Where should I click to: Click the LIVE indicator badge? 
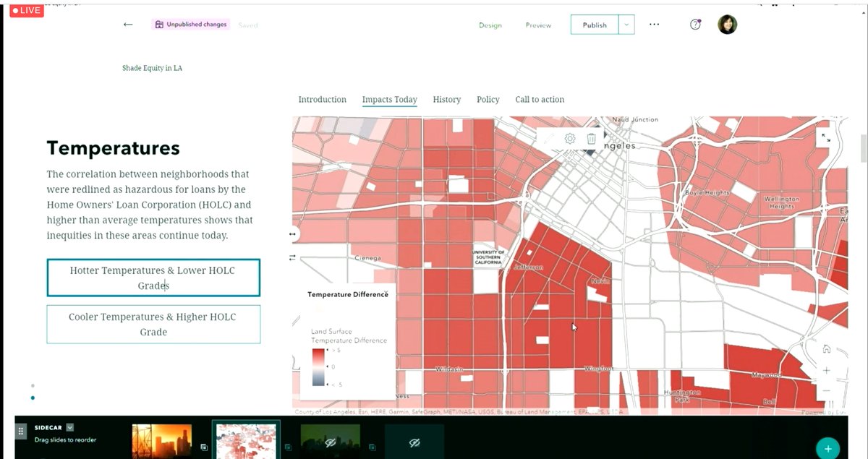[x=27, y=10]
